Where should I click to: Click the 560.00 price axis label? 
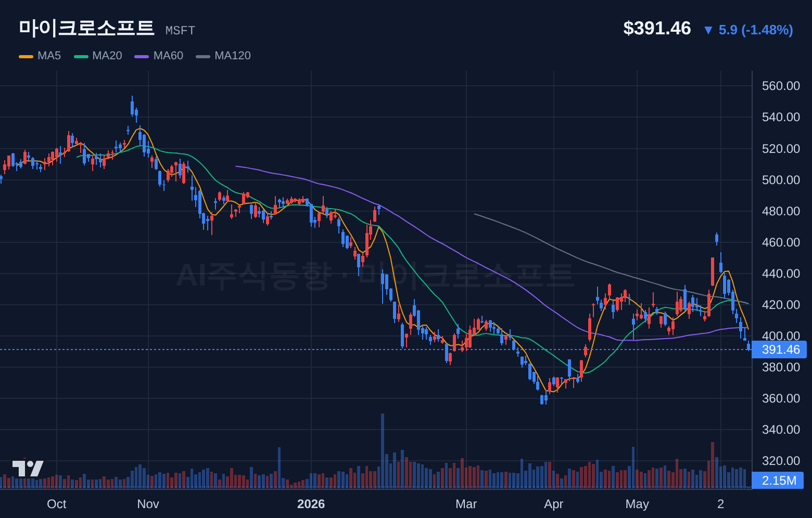pos(781,86)
